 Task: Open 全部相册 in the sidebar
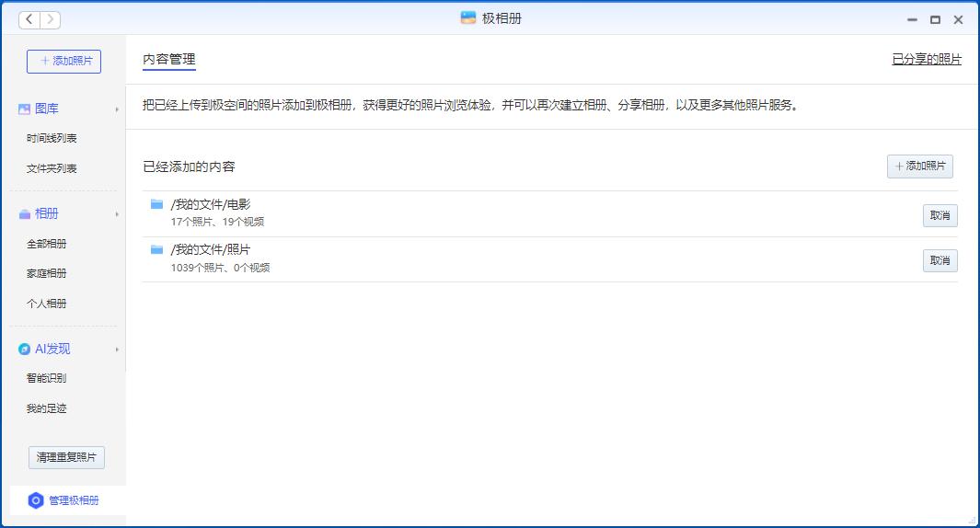point(46,244)
